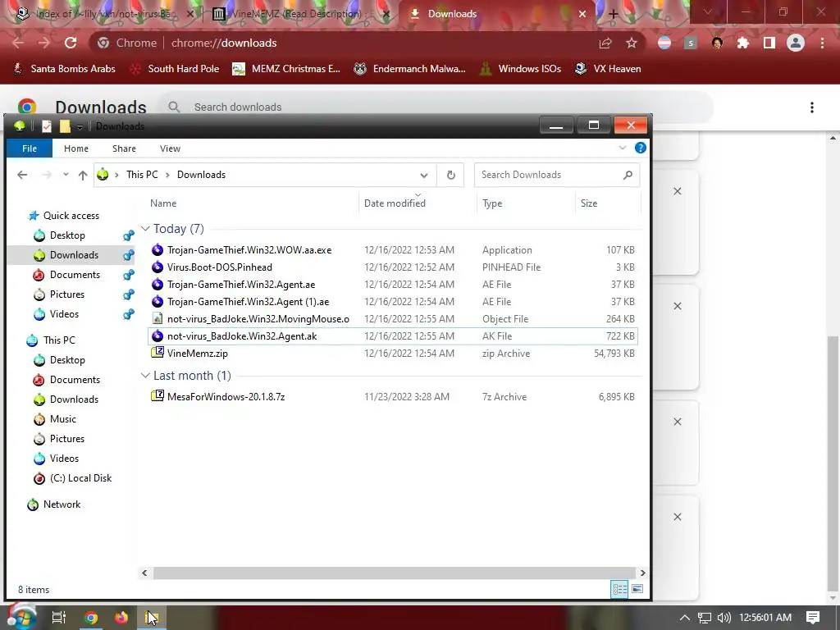Viewport: 840px width, 630px height.
Task: Click the new folder quick access toolbar icon
Action: point(65,126)
